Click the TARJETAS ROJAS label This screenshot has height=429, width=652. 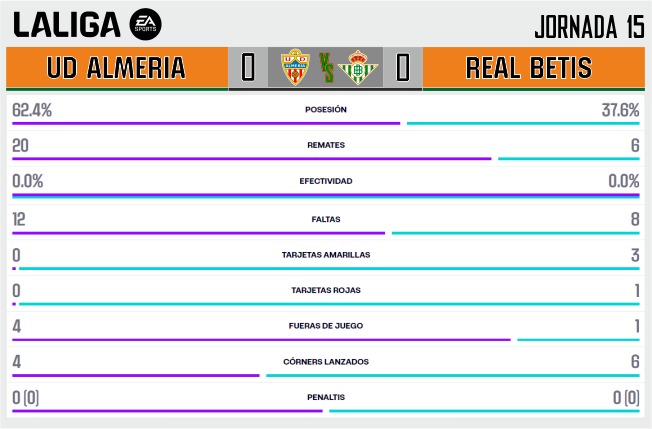pyautogui.click(x=326, y=290)
